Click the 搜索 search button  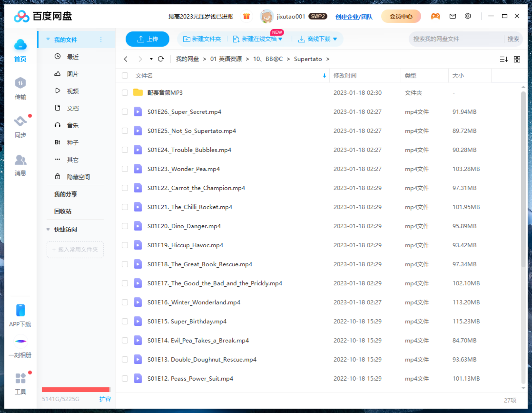click(x=513, y=39)
